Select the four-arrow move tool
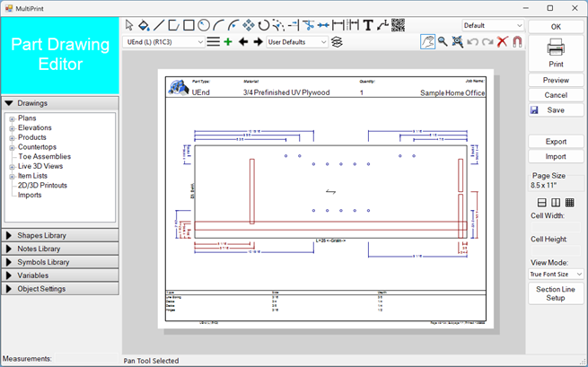Screen dimensions: 588x367 (x=249, y=25)
